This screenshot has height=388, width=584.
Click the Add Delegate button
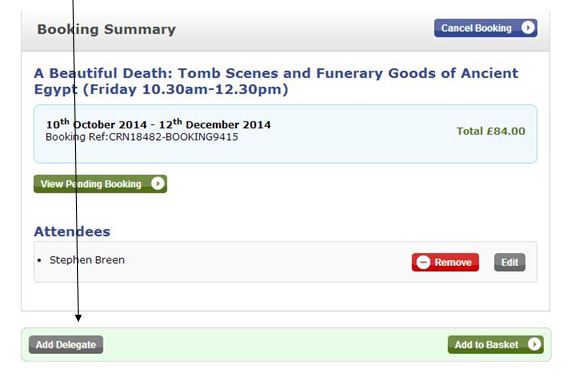coord(66,345)
